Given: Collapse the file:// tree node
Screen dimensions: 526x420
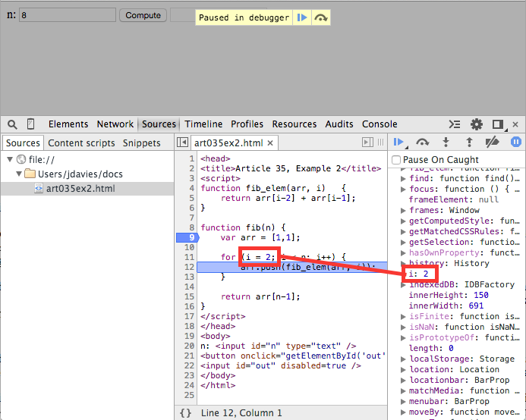Looking at the screenshot, I should (x=10, y=159).
